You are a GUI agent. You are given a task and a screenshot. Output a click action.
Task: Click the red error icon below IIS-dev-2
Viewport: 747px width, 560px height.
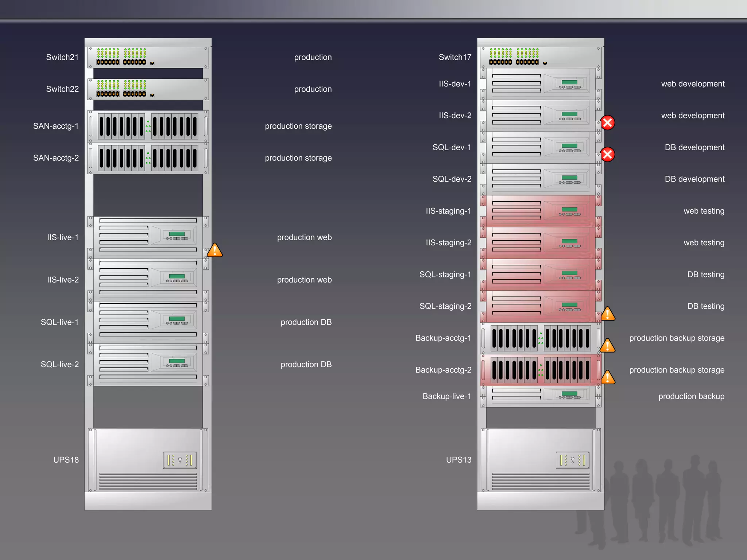(608, 123)
